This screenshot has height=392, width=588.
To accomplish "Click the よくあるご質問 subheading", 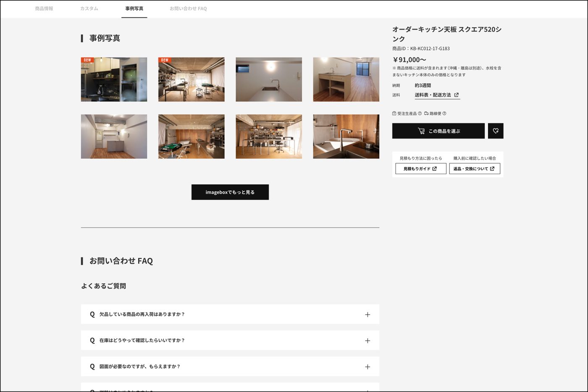I will click(x=103, y=286).
